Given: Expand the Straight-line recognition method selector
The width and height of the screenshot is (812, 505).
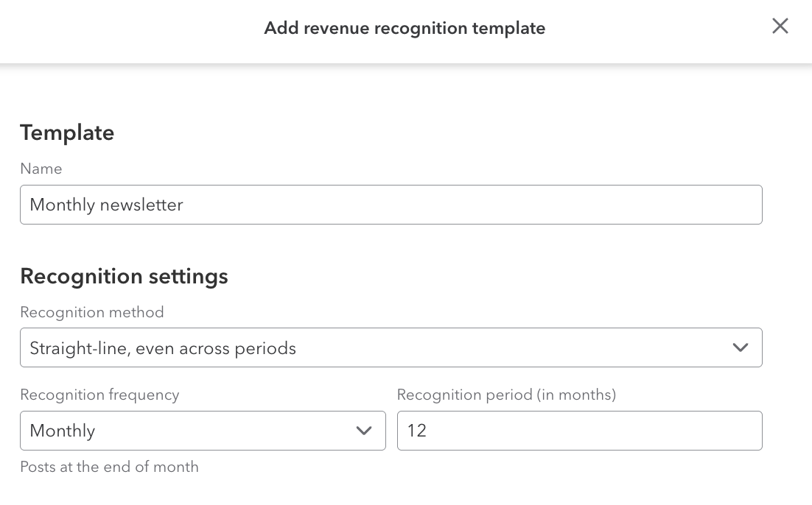Looking at the screenshot, I should [x=391, y=347].
